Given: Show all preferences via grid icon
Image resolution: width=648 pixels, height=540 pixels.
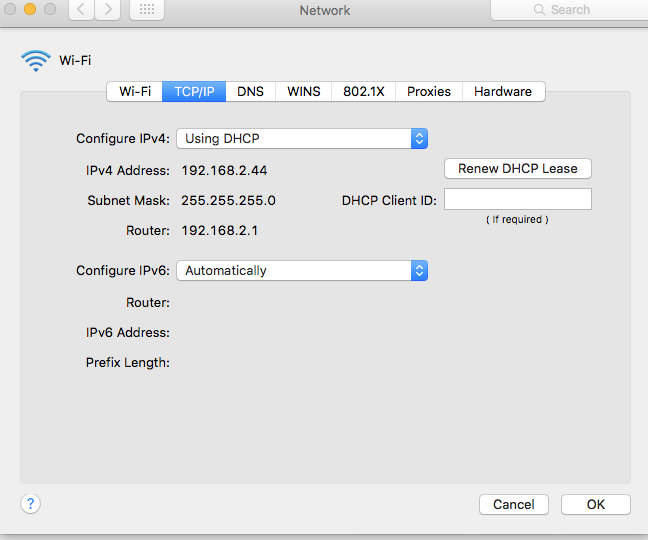Looking at the screenshot, I should pyautogui.click(x=146, y=10).
